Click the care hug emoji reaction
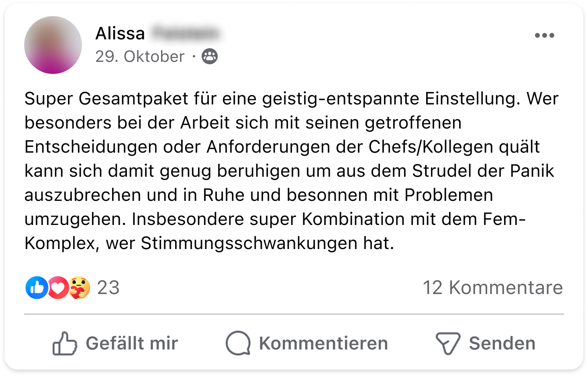The image size is (588, 376). pyautogui.click(x=80, y=288)
